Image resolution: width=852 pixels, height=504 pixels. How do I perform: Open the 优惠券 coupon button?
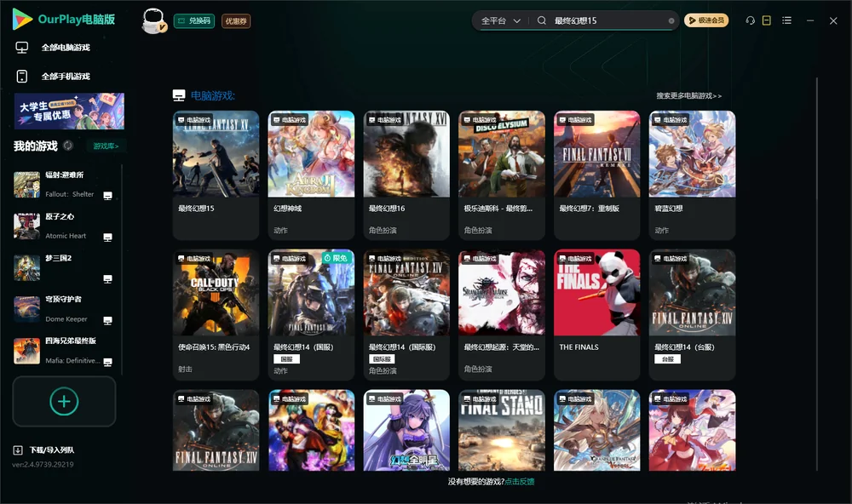point(236,20)
